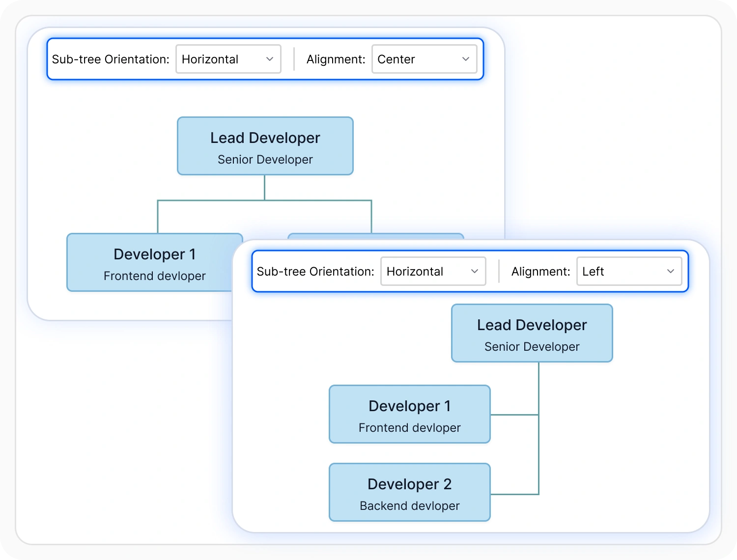
Task: Click Frontend devloper text in the lower chart
Action: (x=410, y=428)
